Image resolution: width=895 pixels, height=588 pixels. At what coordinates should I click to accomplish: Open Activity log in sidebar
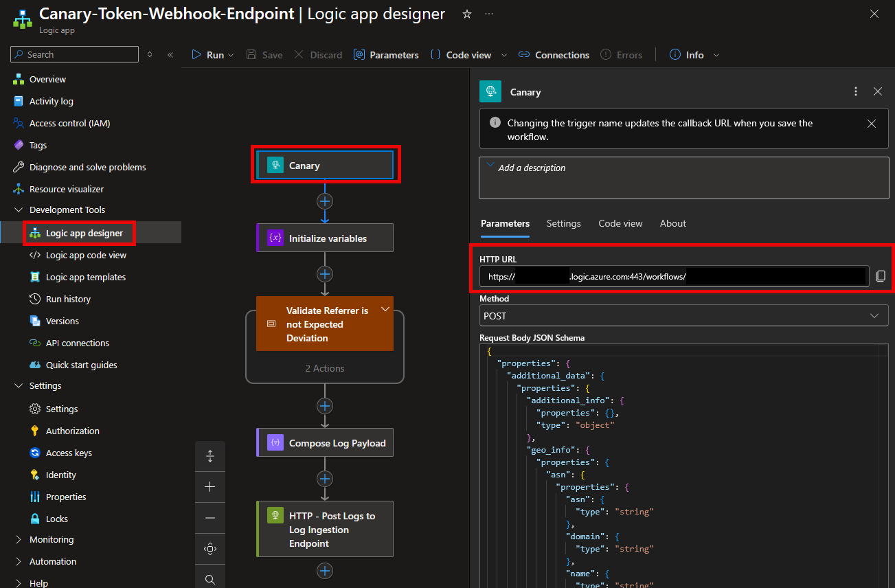coord(51,101)
